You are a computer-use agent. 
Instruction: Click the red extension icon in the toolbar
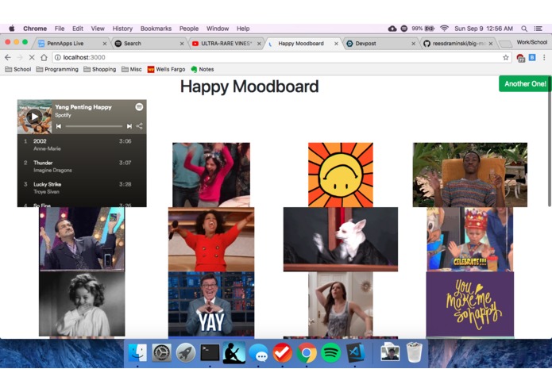[521, 58]
